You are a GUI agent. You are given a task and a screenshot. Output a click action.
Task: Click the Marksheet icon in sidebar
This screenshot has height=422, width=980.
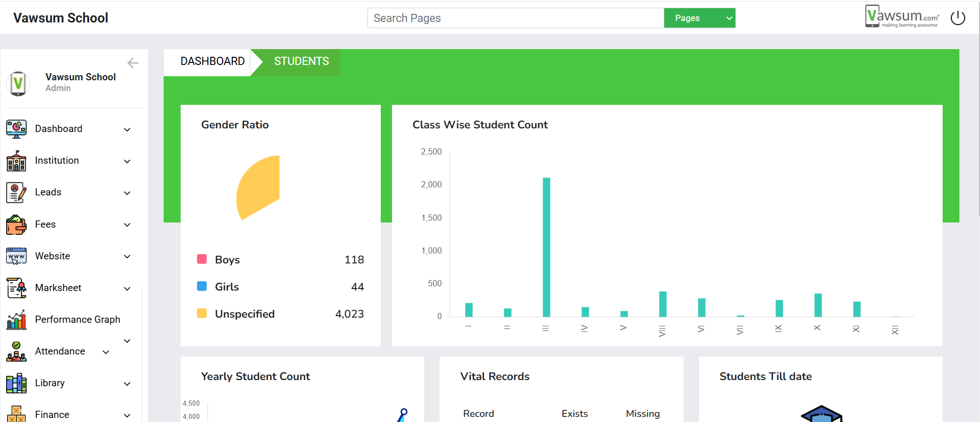coord(16,288)
